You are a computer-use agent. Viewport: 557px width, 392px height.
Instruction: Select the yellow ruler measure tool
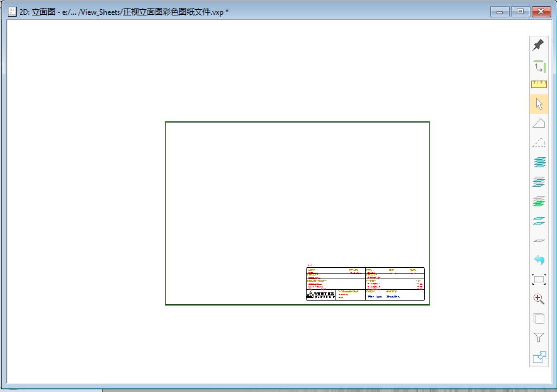(x=538, y=84)
